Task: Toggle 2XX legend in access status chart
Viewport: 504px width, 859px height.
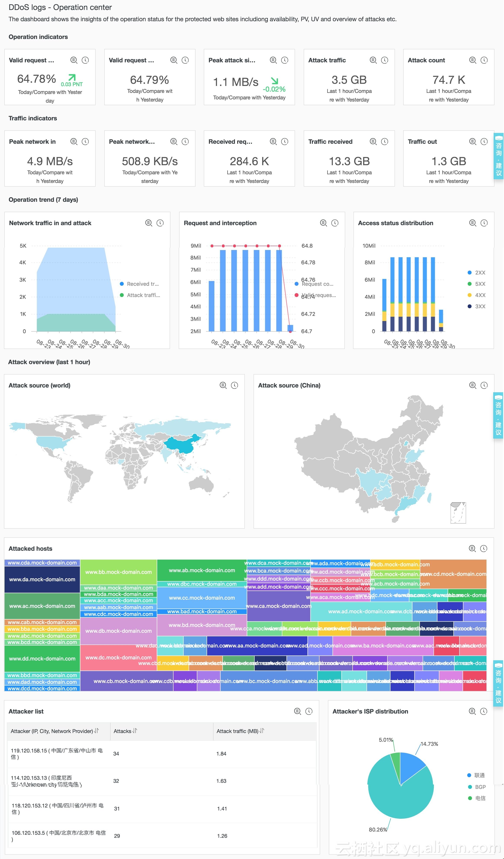Action: (x=476, y=273)
